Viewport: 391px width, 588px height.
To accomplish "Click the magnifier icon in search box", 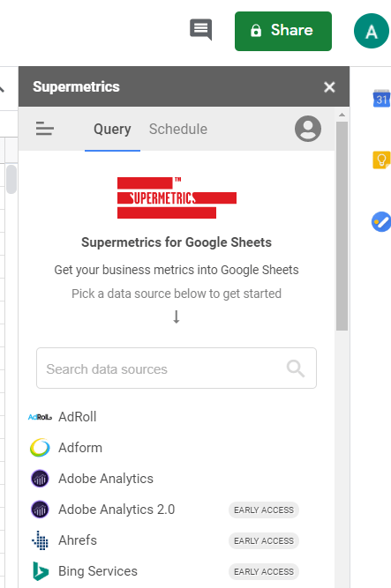I will click(x=295, y=368).
